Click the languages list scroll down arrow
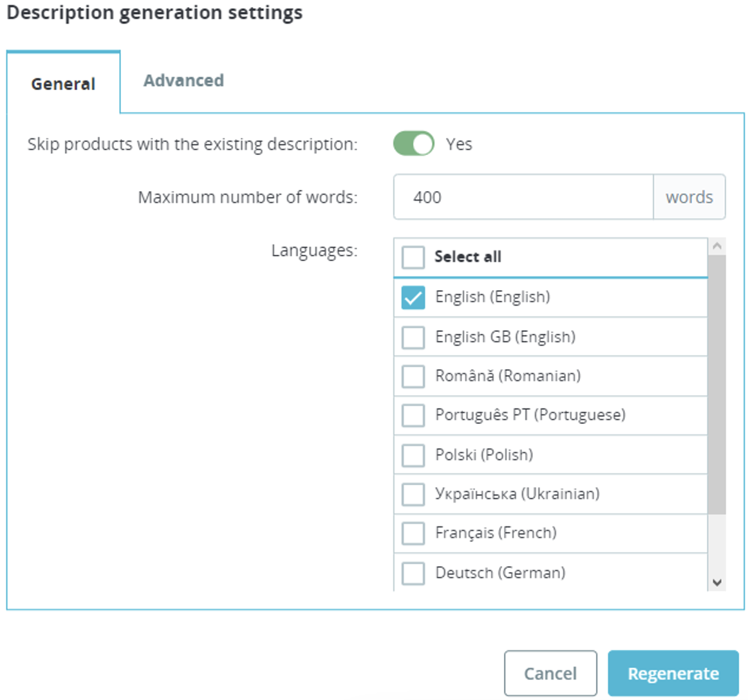 pyautogui.click(x=716, y=582)
